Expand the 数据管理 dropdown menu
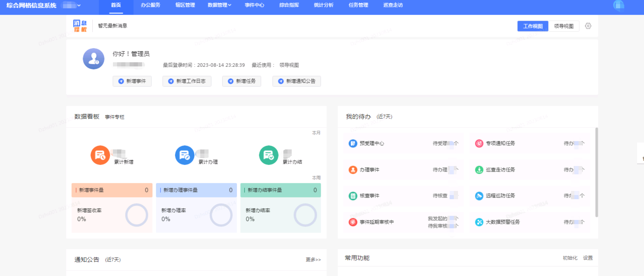Screen dimensions: 644x276 click(x=220, y=5)
